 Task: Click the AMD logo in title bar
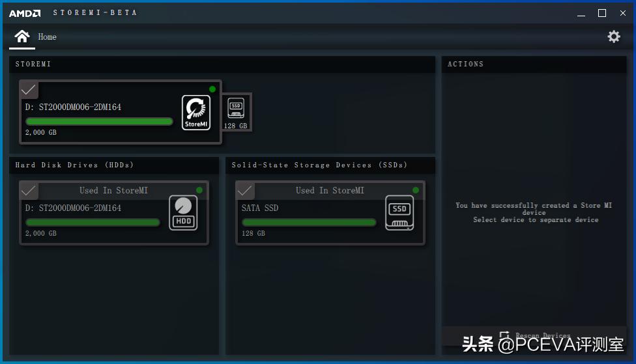[25, 13]
